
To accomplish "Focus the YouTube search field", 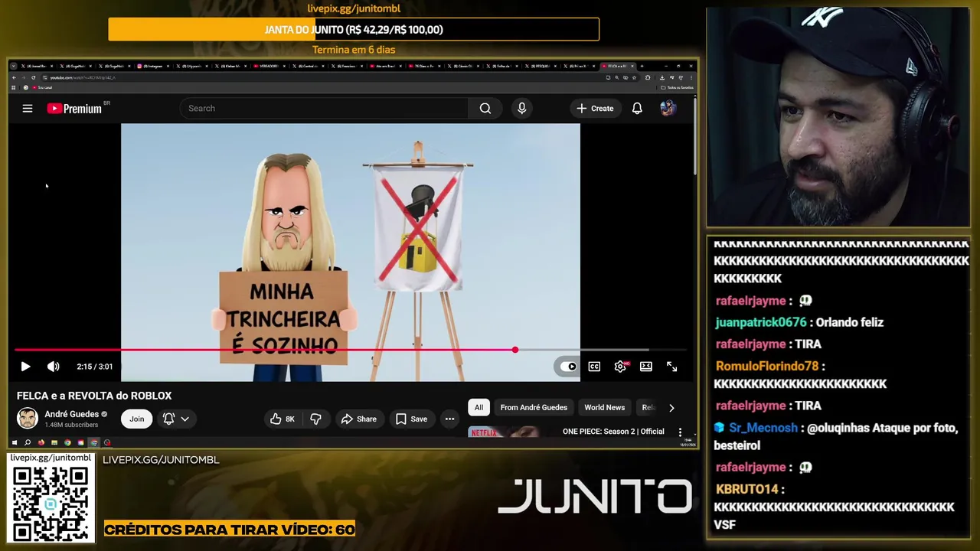I will click(x=324, y=109).
